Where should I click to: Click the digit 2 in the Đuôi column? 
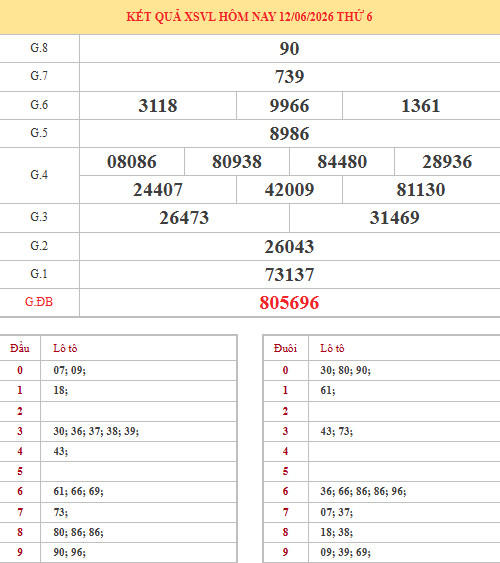[x=285, y=411]
